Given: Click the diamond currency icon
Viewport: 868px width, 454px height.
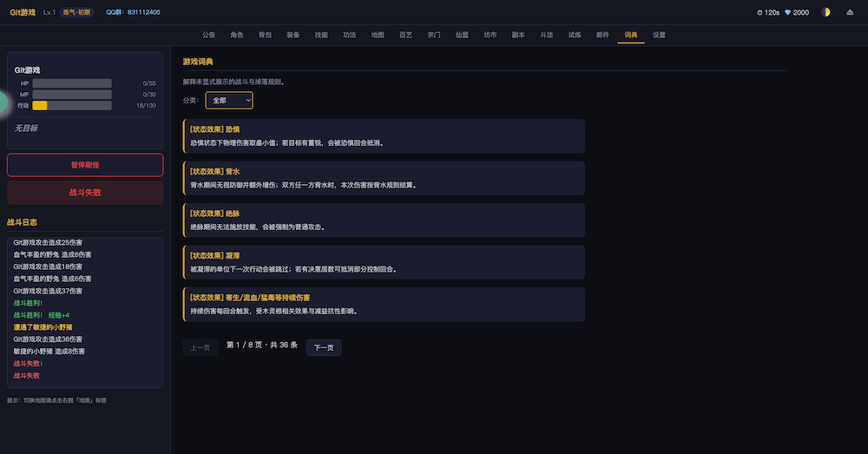Looking at the screenshot, I should (x=787, y=12).
